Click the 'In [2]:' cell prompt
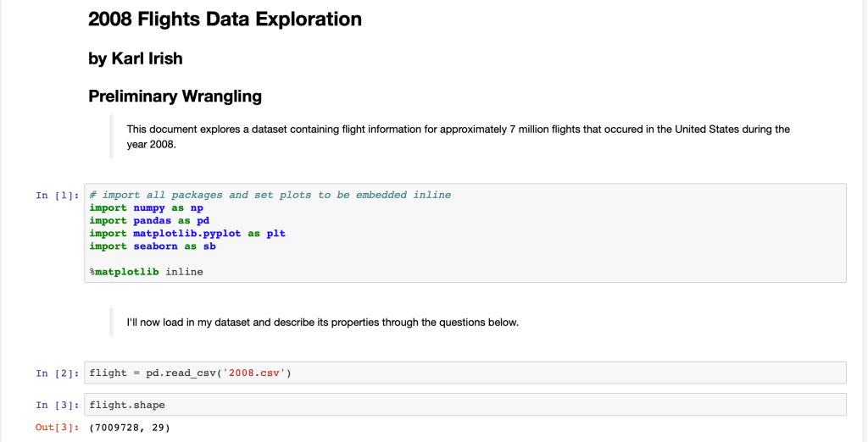Image resolution: width=868 pixels, height=442 pixels. (x=57, y=373)
